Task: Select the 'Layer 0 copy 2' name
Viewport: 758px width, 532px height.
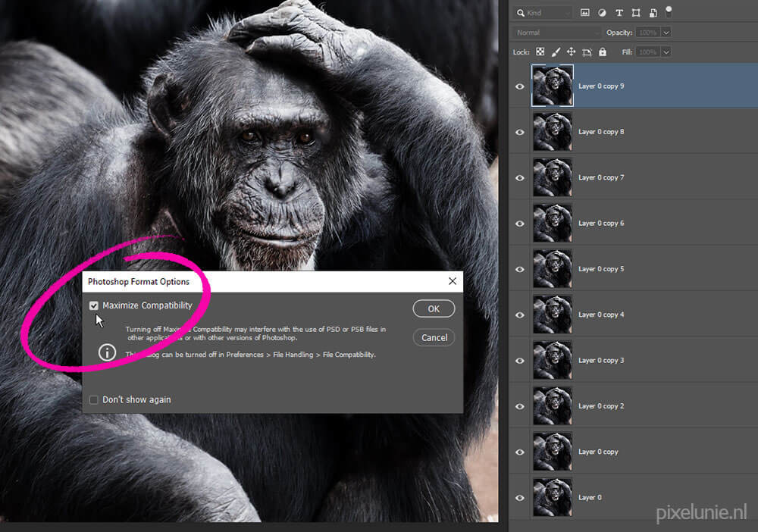Action: pyautogui.click(x=601, y=406)
